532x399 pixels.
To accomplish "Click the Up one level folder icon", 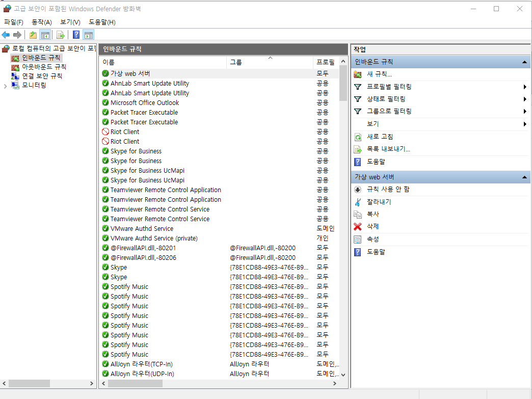I will (33, 35).
